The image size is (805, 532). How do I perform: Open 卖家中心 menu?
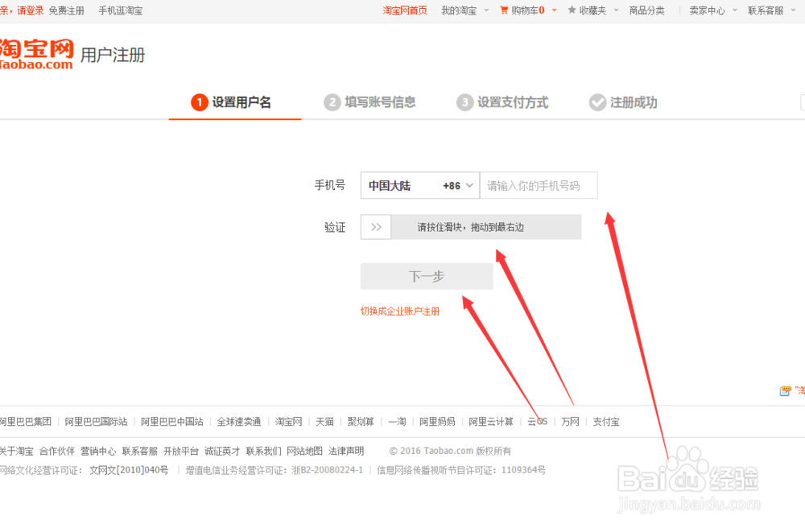tap(707, 10)
